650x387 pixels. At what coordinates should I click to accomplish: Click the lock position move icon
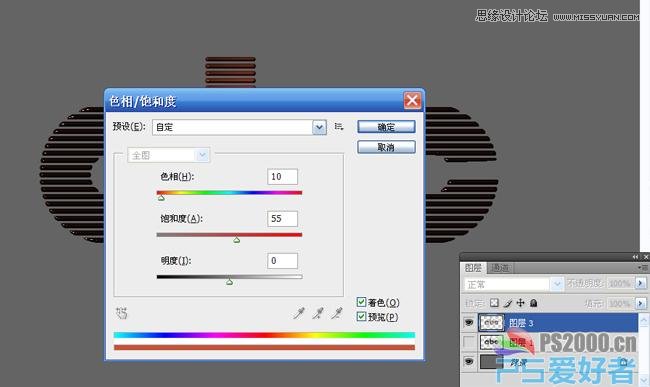520,303
